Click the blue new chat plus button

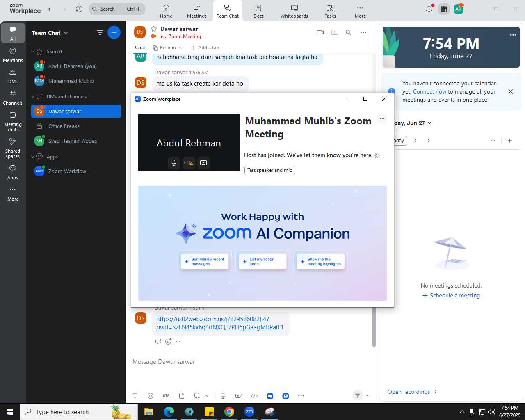point(114,32)
